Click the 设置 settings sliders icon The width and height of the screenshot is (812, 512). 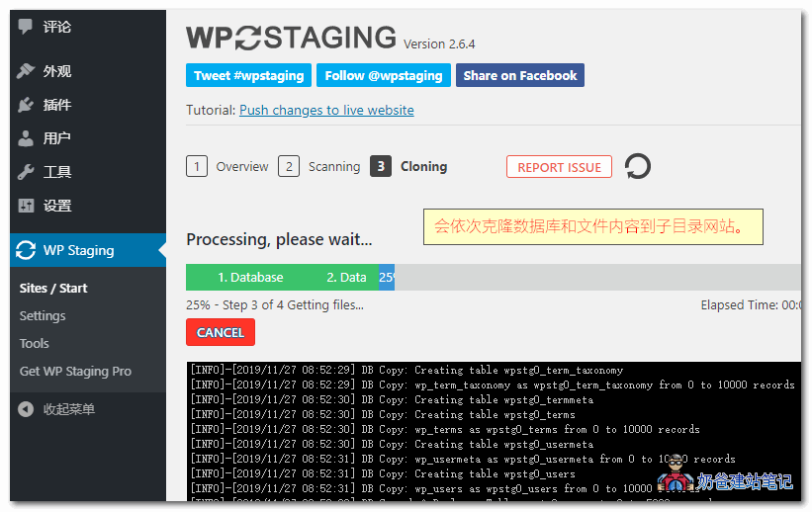tap(26, 206)
